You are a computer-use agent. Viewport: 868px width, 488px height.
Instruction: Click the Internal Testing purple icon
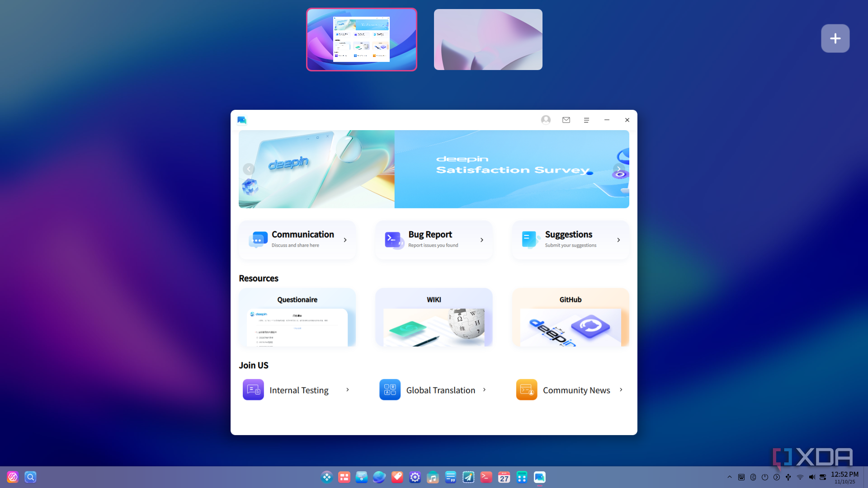point(253,389)
